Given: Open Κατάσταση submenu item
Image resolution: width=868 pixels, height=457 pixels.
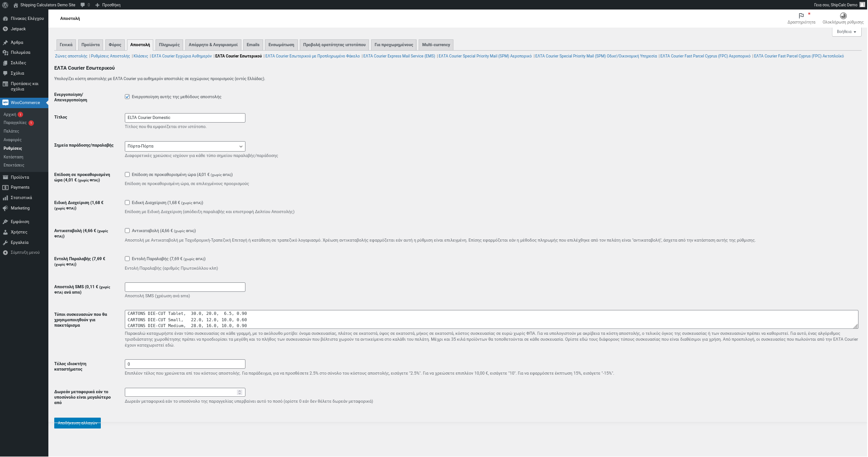Looking at the screenshot, I should tap(14, 157).
